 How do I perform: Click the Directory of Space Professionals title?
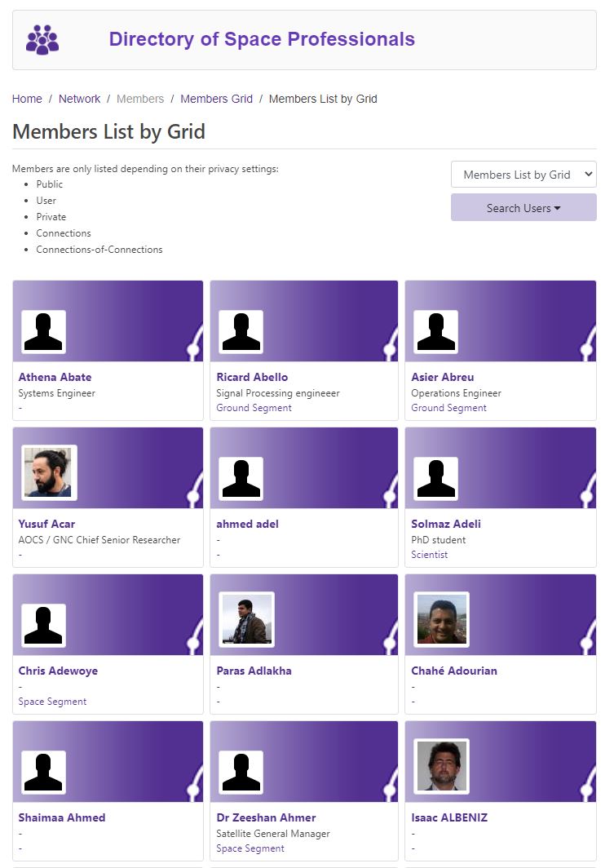(x=262, y=39)
